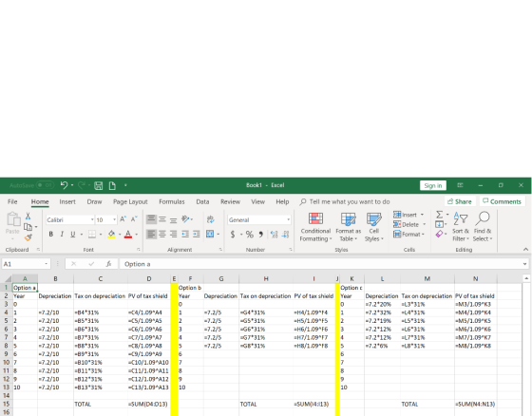Screen dimensions: 532x416
Task: Toggle the AutoSave switch
Action: click(x=45, y=185)
